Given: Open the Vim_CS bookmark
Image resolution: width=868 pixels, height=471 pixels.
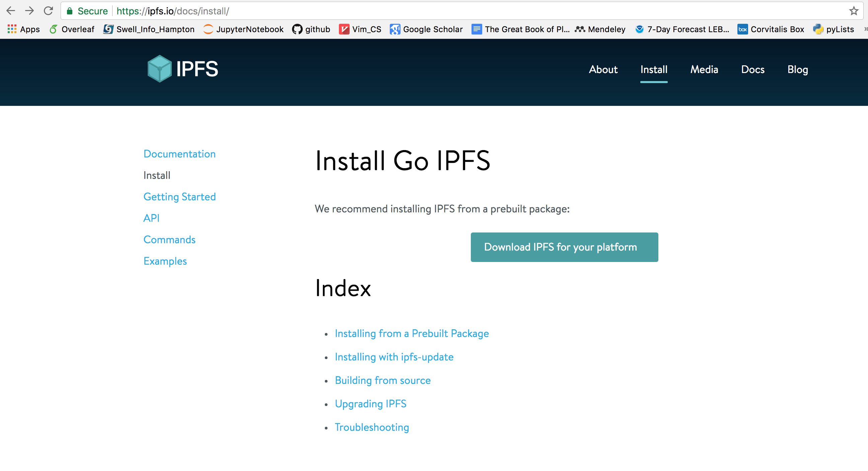Looking at the screenshot, I should coord(360,29).
